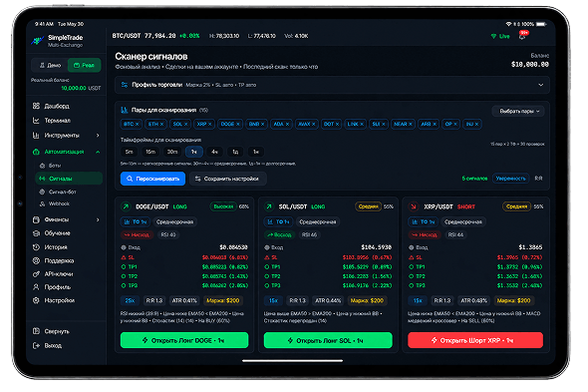
Task: Click the red arrow icon on XRP/USDT card
Action: click(x=414, y=206)
